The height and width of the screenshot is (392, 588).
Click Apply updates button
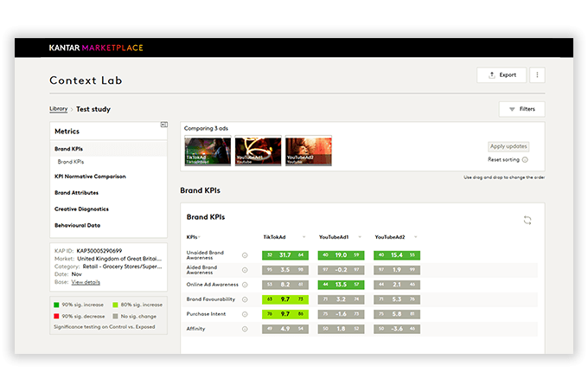[508, 146]
